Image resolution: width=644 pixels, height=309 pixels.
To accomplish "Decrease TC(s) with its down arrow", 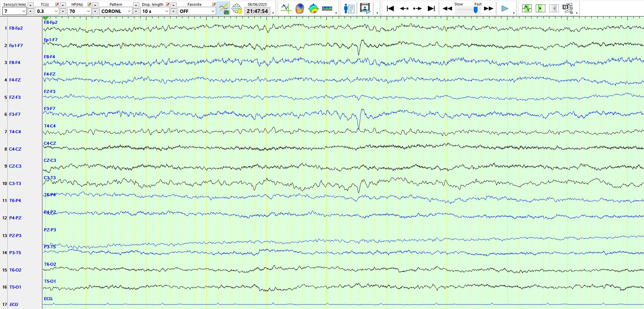I will tap(63, 11).
